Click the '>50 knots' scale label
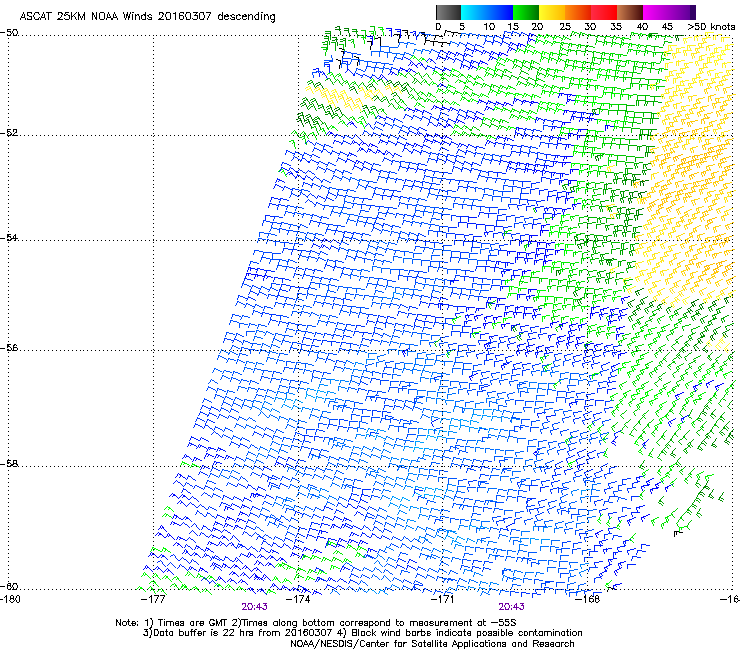Viewport: 740px width, 650px height. [x=711, y=27]
